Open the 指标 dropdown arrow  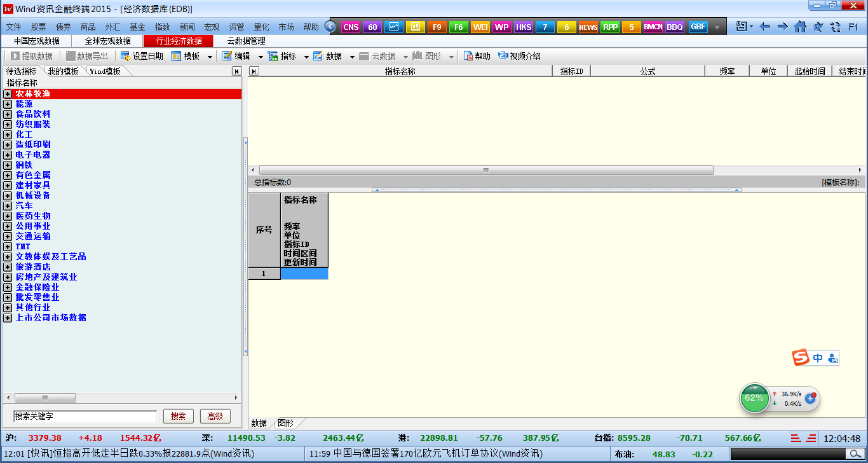pyautogui.click(x=306, y=57)
